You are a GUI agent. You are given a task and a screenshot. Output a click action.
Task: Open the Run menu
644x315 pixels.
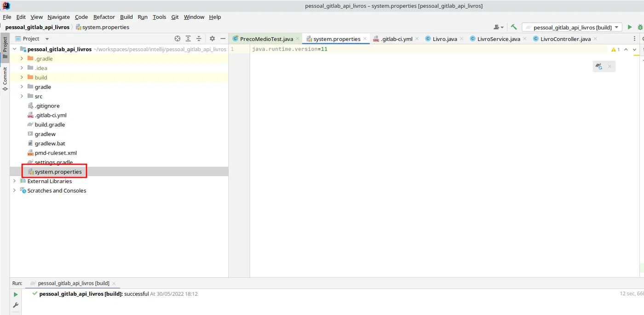(x=143, y=17)
